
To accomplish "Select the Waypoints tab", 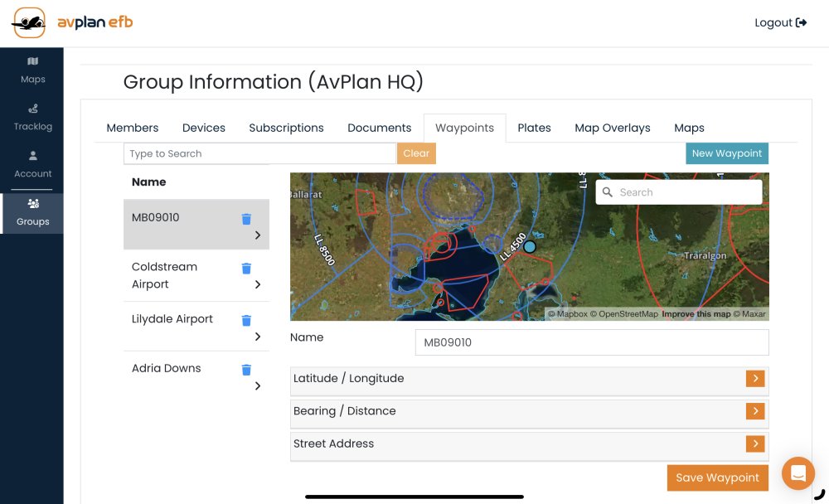I will (465, 128).
